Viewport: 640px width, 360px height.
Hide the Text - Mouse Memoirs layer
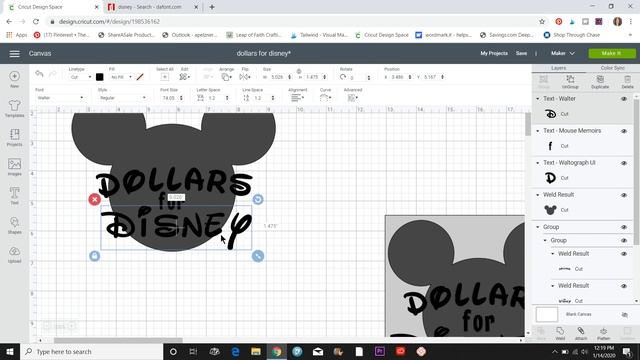click(624, 131)
